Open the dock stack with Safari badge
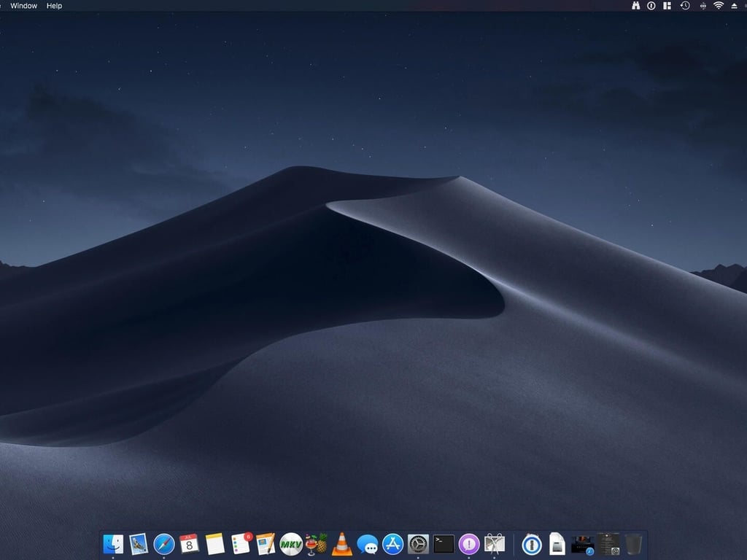This screenshot has width=747, height=560. 582,545
